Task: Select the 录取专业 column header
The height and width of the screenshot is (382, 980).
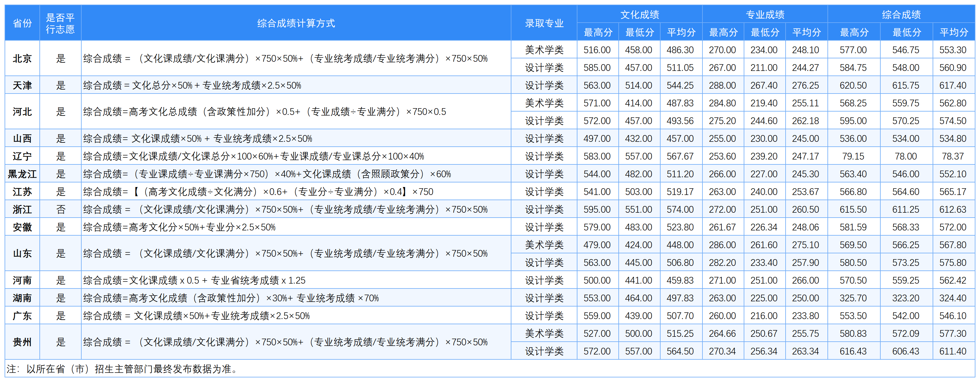Action: tap(544, 23)
